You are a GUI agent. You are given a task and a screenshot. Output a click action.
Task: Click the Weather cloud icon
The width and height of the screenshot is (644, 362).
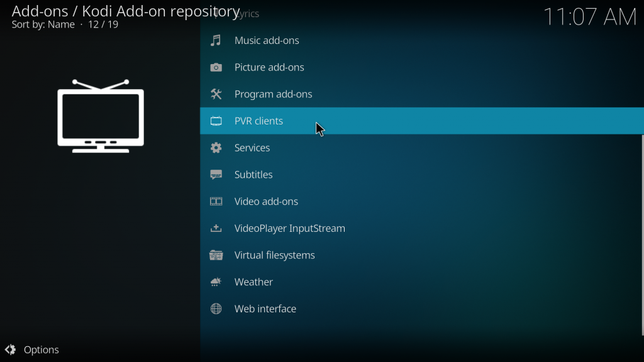coord(216,282)
